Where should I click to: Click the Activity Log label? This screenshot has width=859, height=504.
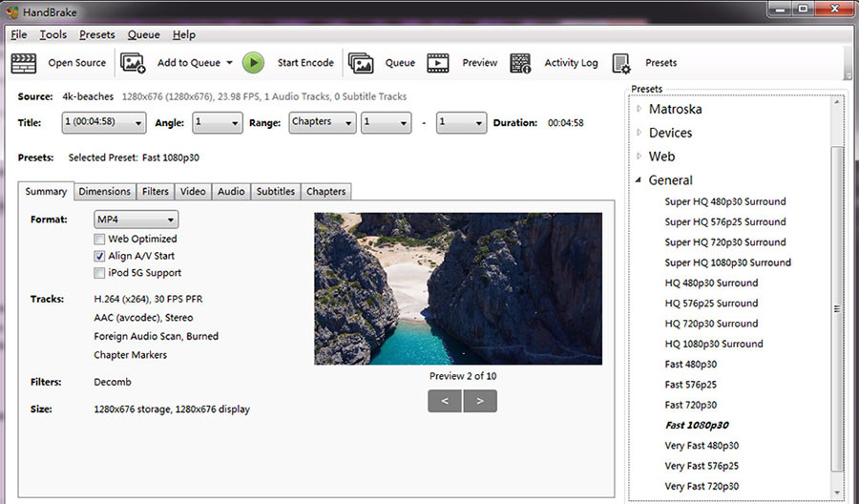point(571,62)
